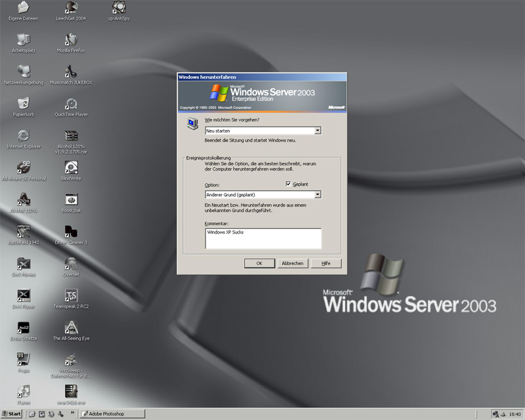Open the 'Anderer Grund (geplant)' option dropdown

pyautogui.click(x=318, y=195)
